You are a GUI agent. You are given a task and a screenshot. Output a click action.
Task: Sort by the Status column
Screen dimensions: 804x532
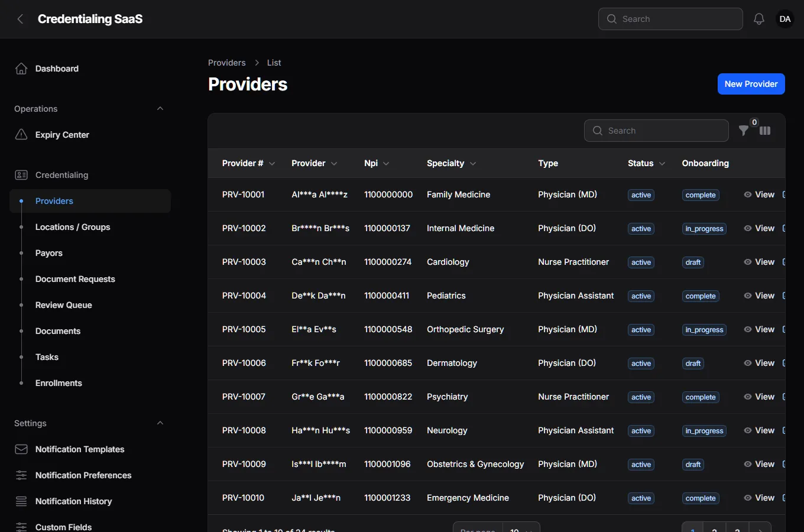646,163
